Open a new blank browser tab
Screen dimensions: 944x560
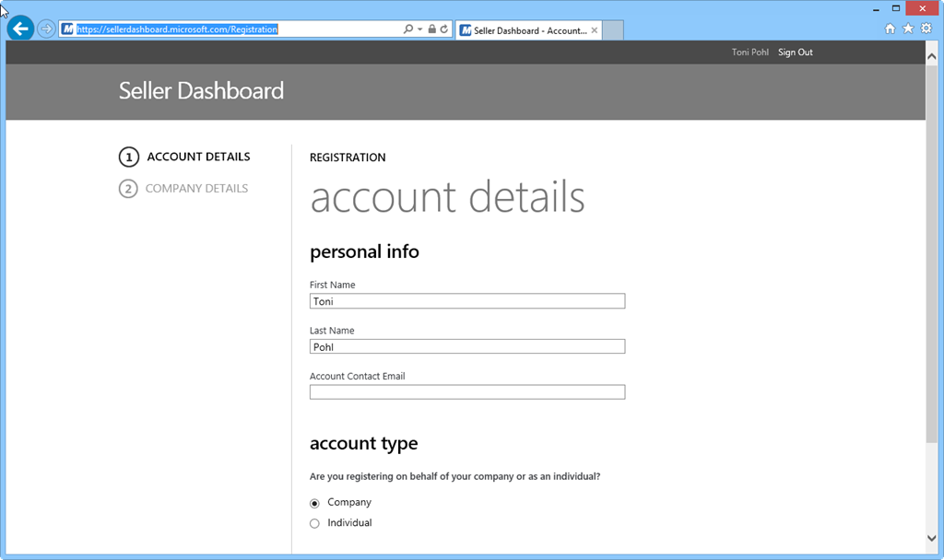pos(613,30)
